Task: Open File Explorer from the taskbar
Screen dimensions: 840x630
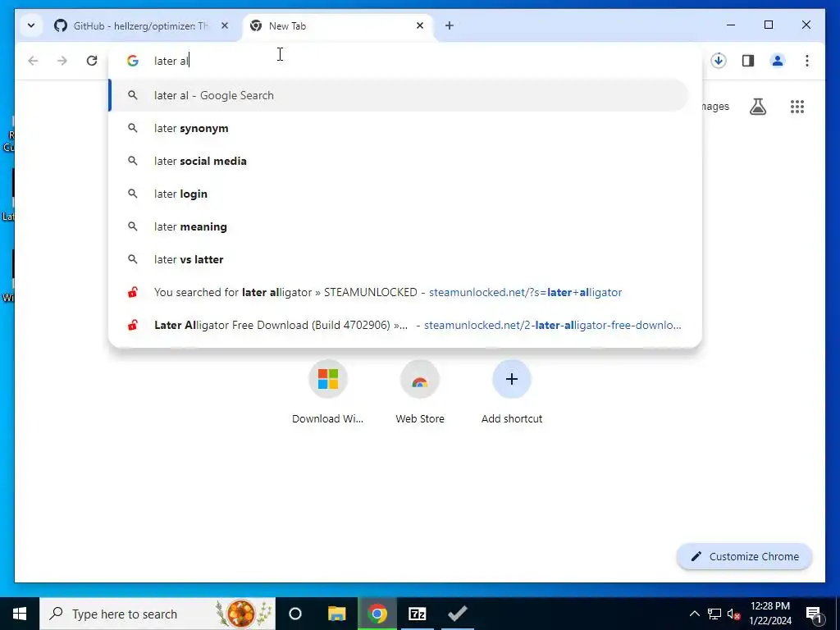Action: tap(336, 614)
